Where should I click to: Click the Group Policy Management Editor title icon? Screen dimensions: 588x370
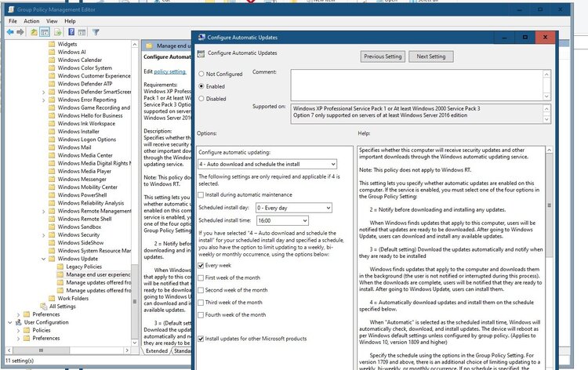(x=10, y=9)
